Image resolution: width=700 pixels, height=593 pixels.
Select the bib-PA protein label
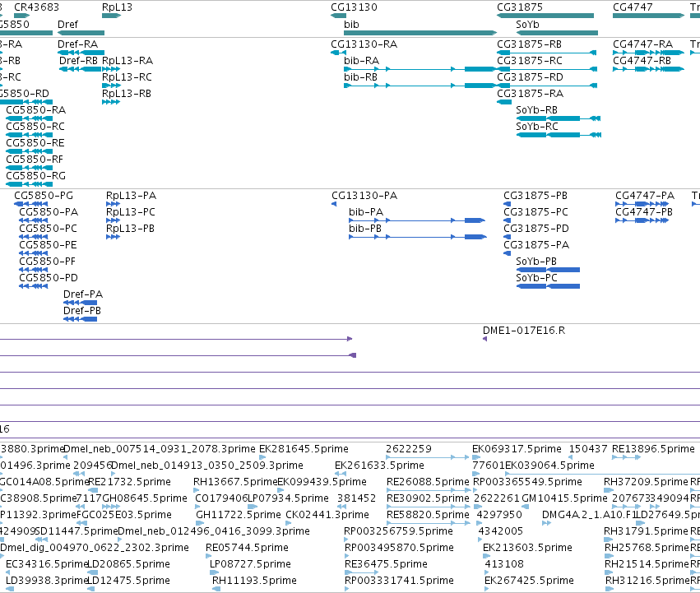(366, 212)
